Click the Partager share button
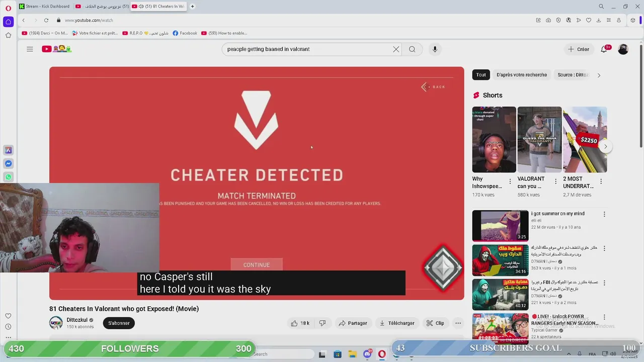The width and height of the screenshot is (644, 362). pos(353,323)
